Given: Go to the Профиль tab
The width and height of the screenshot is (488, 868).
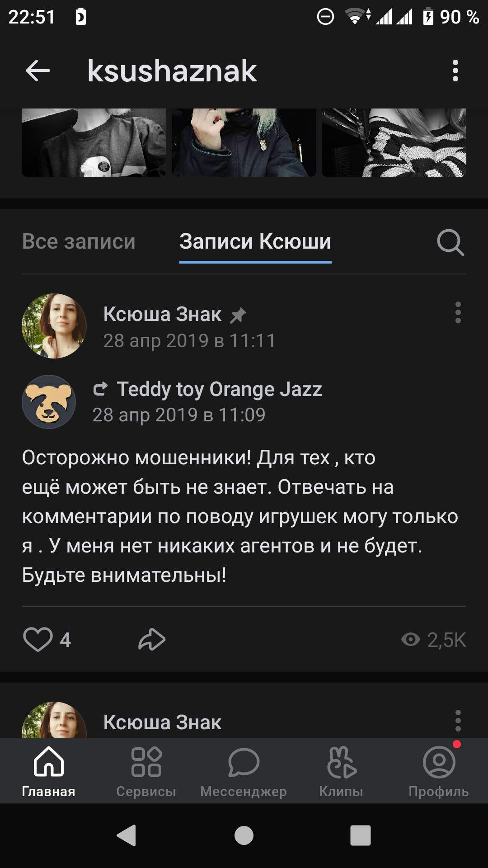Looking at the screenshot, I should tap(439, 771).
